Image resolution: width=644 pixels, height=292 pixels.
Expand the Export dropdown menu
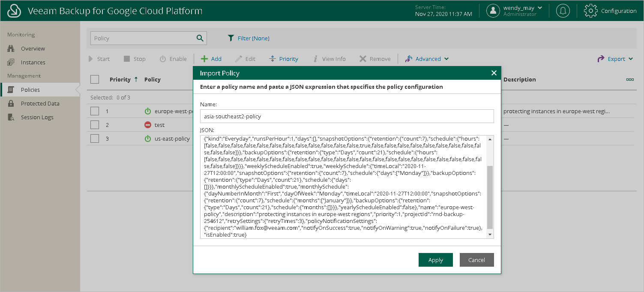(x=616, y=59)
